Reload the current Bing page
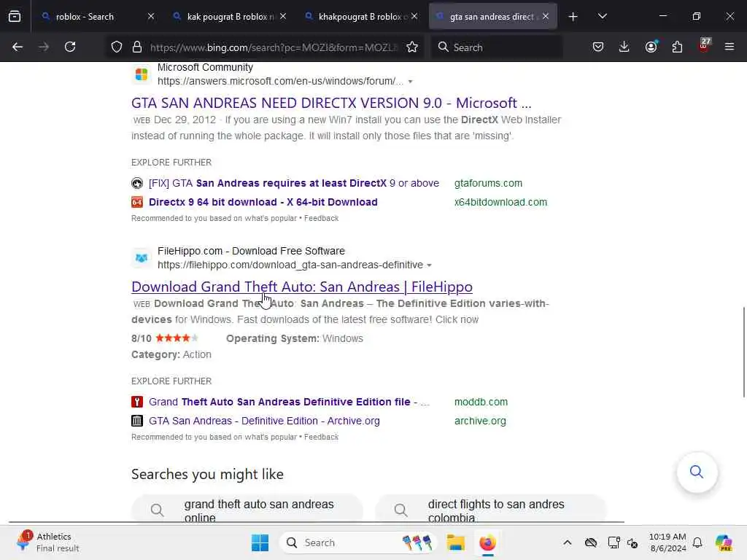747x560 pixels. tap(70, 47)
